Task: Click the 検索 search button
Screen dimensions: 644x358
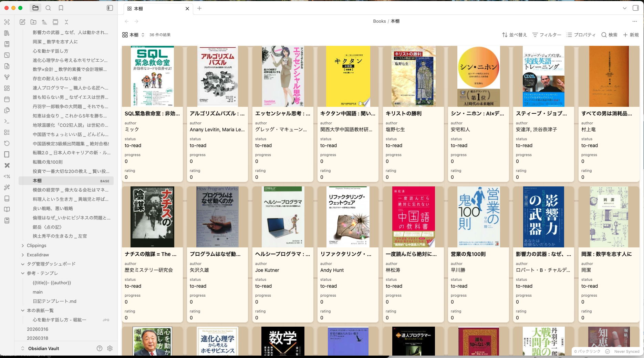Action: point(609,35)
